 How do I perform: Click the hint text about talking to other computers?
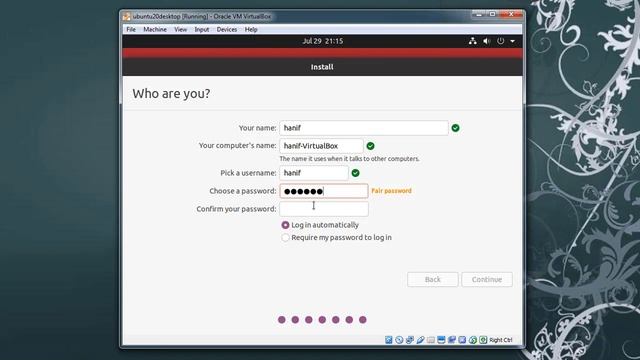pos(349,159)
